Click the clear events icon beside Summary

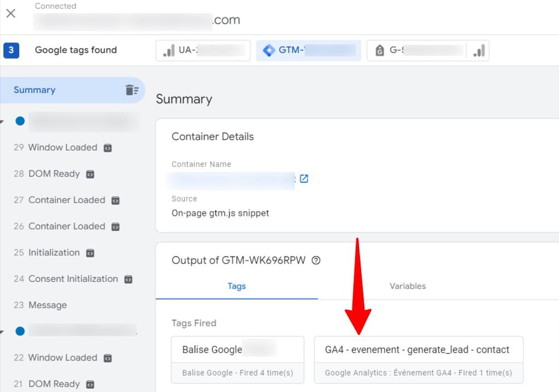point(131,90)
